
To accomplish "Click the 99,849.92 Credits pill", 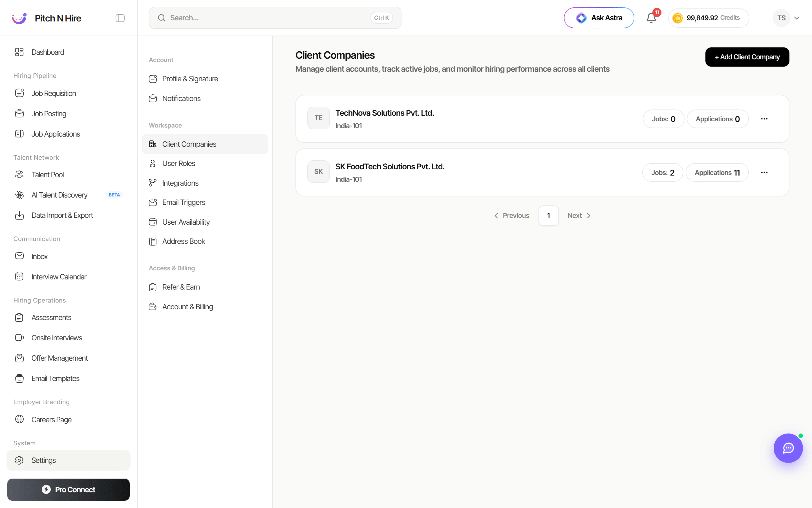I will 709,18.
